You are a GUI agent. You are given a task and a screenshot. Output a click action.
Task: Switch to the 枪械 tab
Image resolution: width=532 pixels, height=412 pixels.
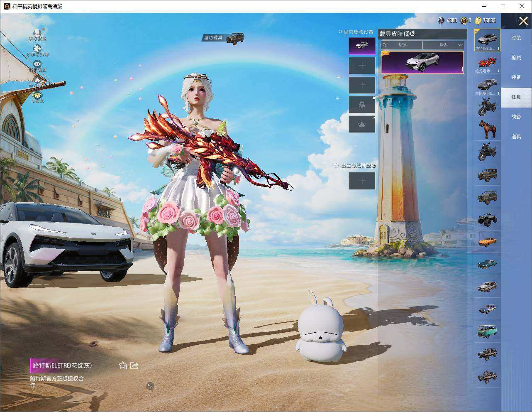(x=516, y=58)
